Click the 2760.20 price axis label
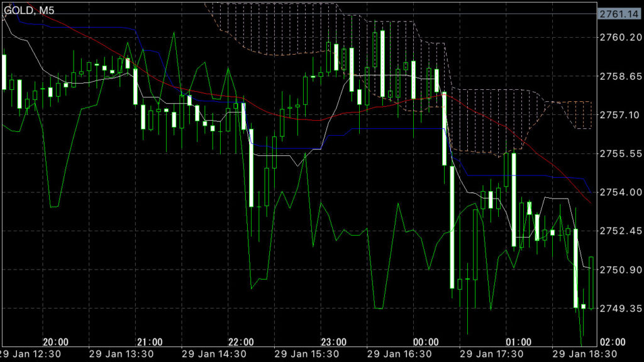The width and height of the screenshot is (644, 362). point(619,38)
